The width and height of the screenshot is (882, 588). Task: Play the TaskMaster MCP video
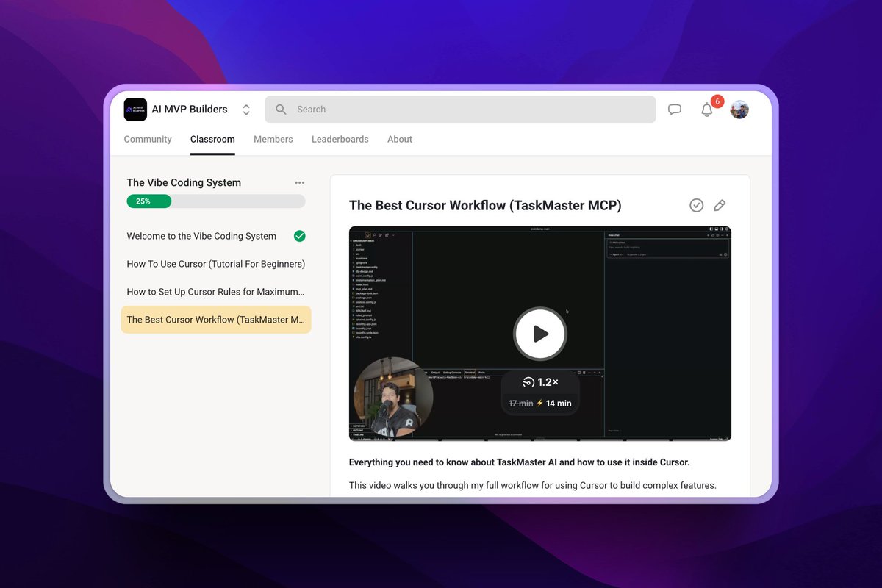coord(540,334)
